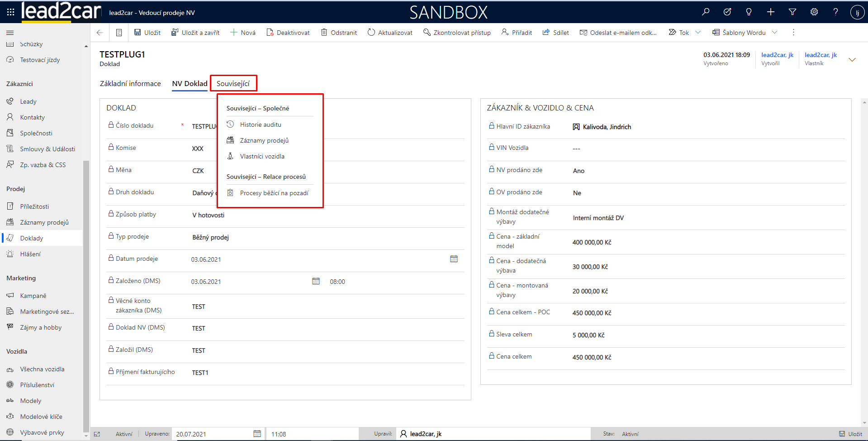Click the back arrow in command bar
Image resolution: width=868 pixels, height=441 pixels.
tap(100, 33)
